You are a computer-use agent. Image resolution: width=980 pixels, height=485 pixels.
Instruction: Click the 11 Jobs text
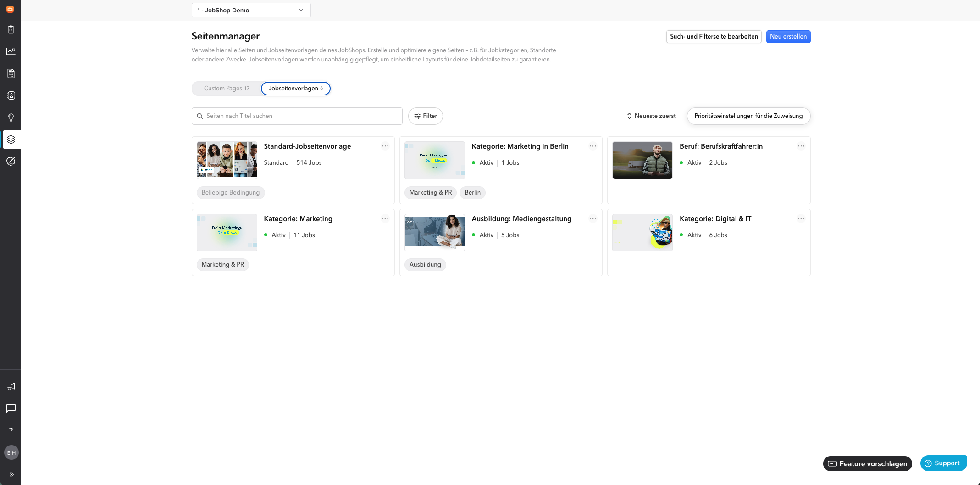304,235
